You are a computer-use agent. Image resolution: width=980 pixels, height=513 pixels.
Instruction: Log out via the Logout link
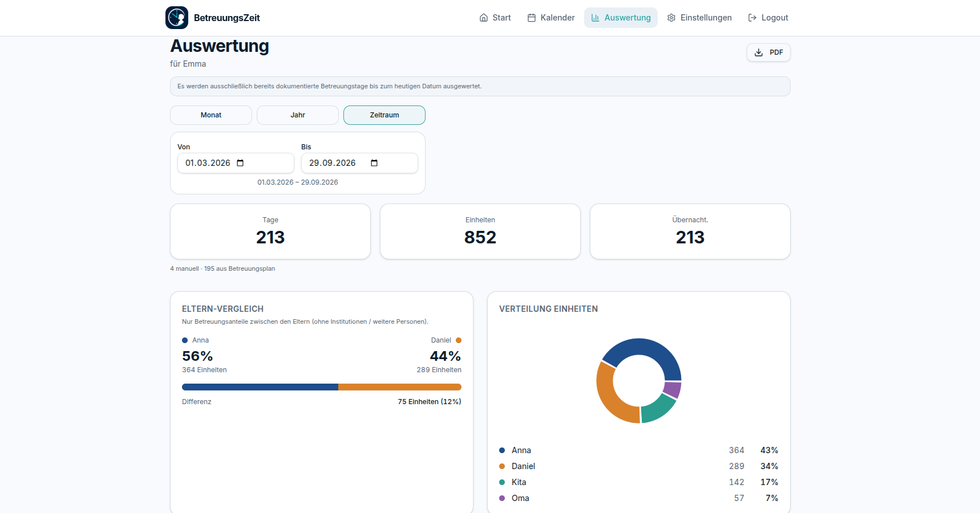768,18
